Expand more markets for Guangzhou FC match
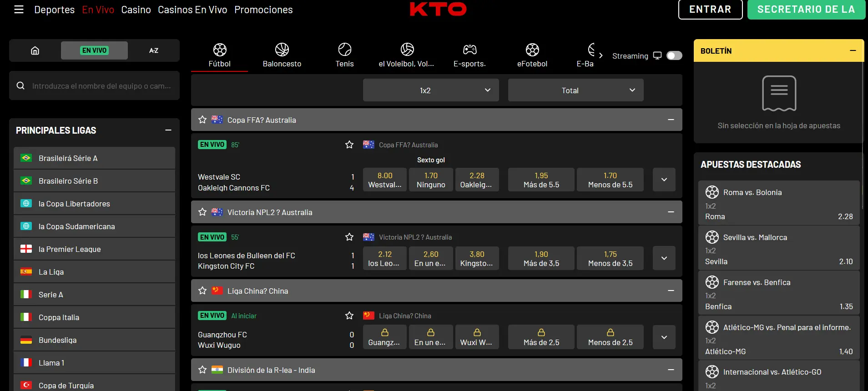868x391 pixels. click(664, 337)
